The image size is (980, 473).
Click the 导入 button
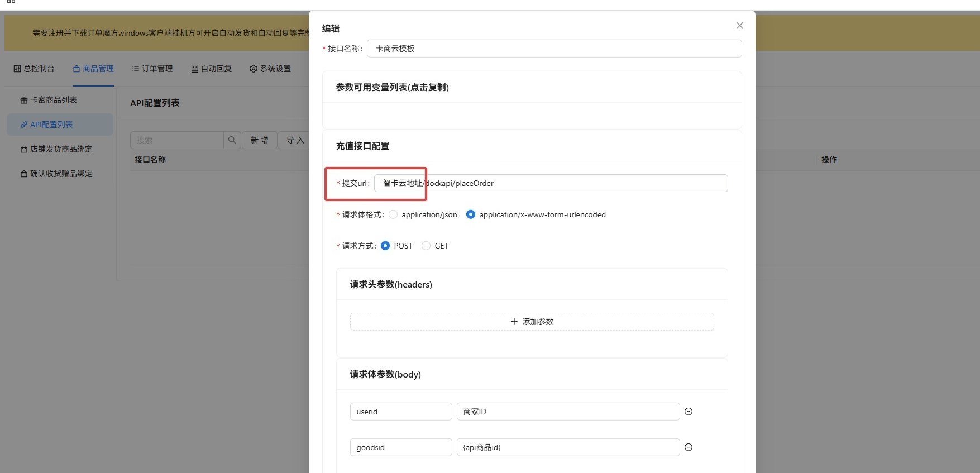click(x=294, y=140)
